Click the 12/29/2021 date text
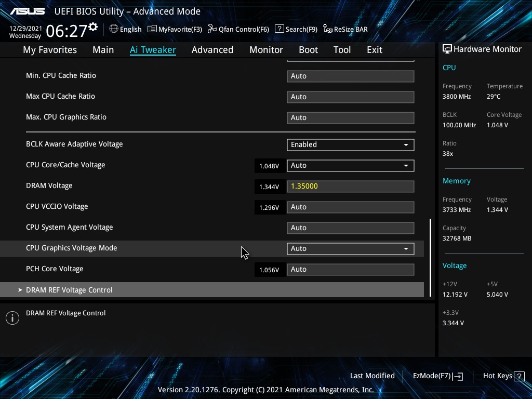This screenshot has height=399, width=532. point(25,28)
